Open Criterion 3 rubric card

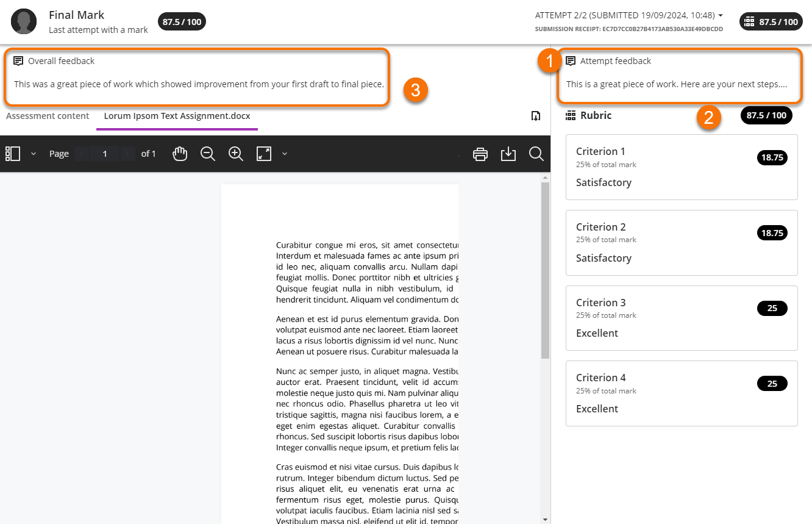pos(682,318)
